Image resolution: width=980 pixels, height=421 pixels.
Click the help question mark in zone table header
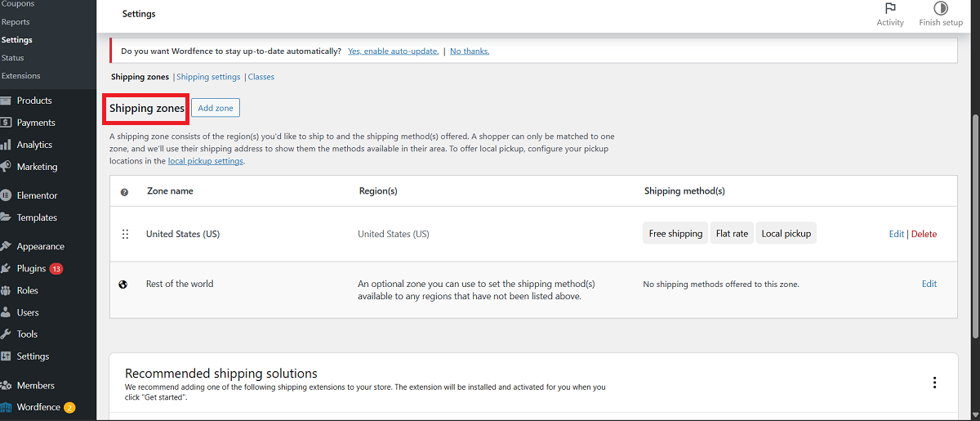point(124,192)
